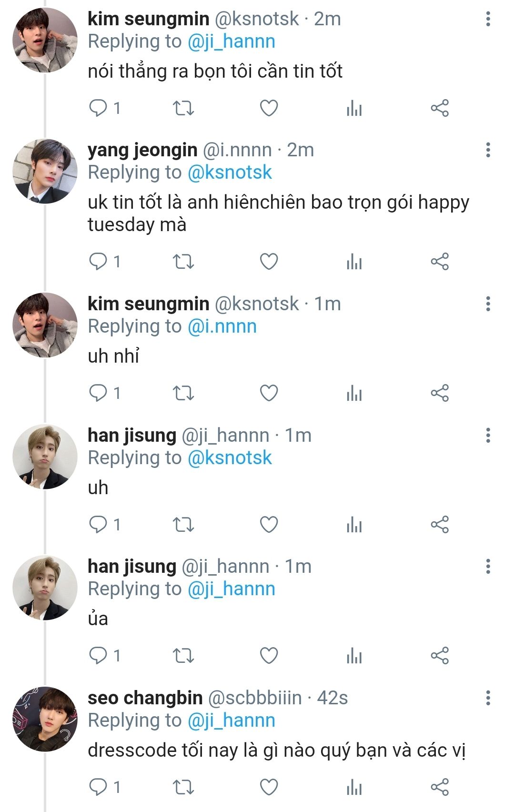
Task: Like kim seungmin's 'uh nhỉ' tweet
Action: [269, 393]
